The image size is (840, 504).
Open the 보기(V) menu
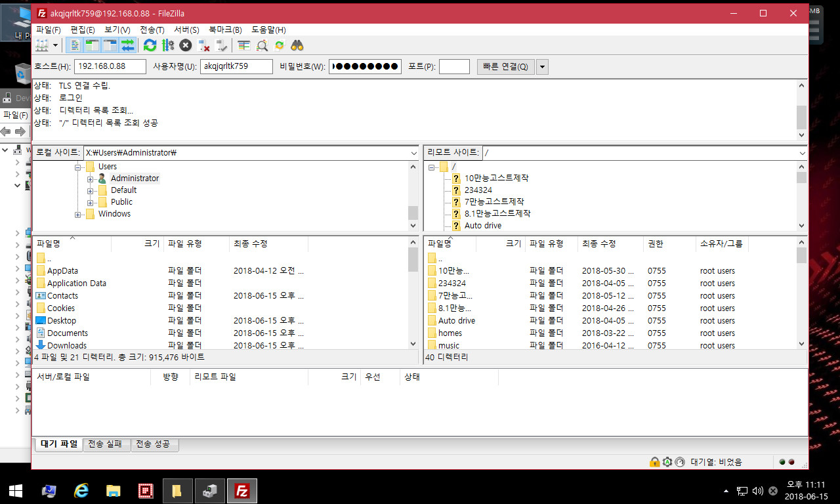point(117,30)
